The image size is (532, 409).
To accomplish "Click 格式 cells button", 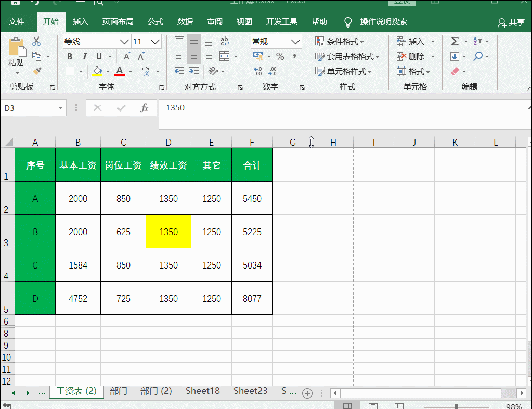I will coord(413,71).
